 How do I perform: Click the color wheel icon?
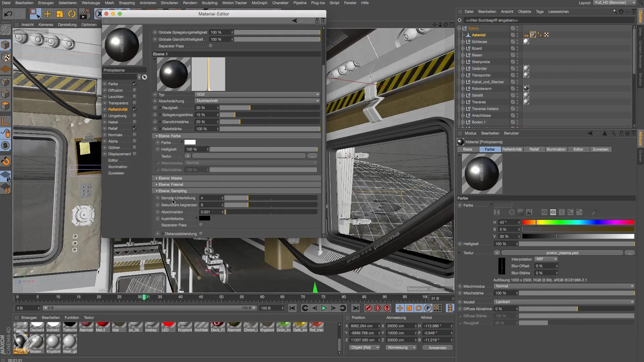tap(512, 212)
